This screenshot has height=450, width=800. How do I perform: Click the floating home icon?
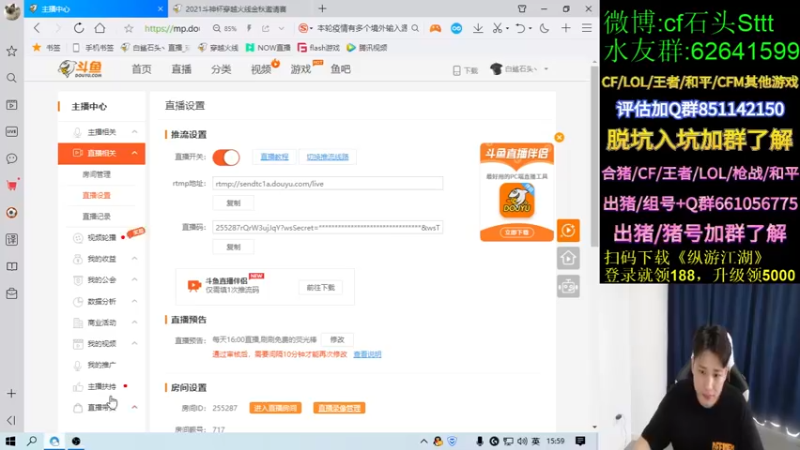pos(568,258)
